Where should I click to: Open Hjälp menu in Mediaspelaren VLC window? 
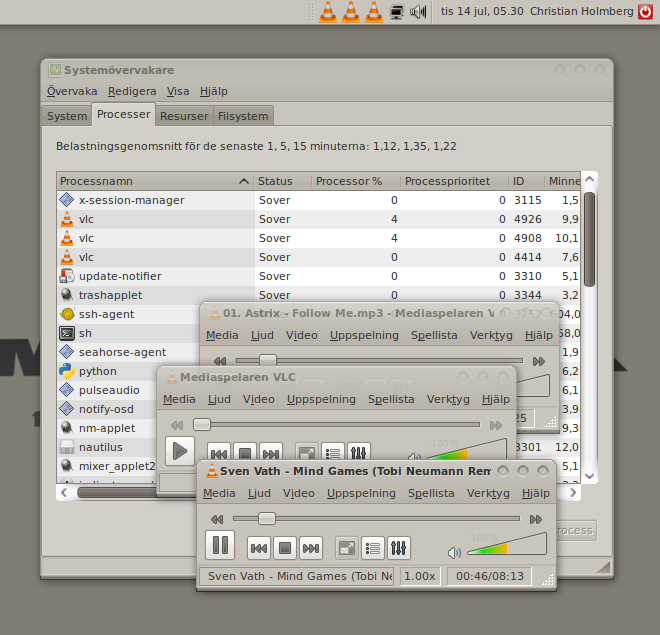pos(496,399)
